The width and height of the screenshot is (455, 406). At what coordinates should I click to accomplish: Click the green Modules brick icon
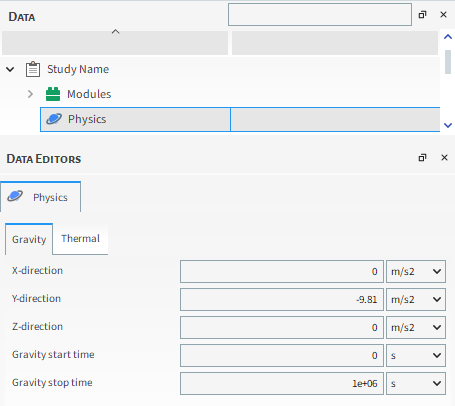53,94
